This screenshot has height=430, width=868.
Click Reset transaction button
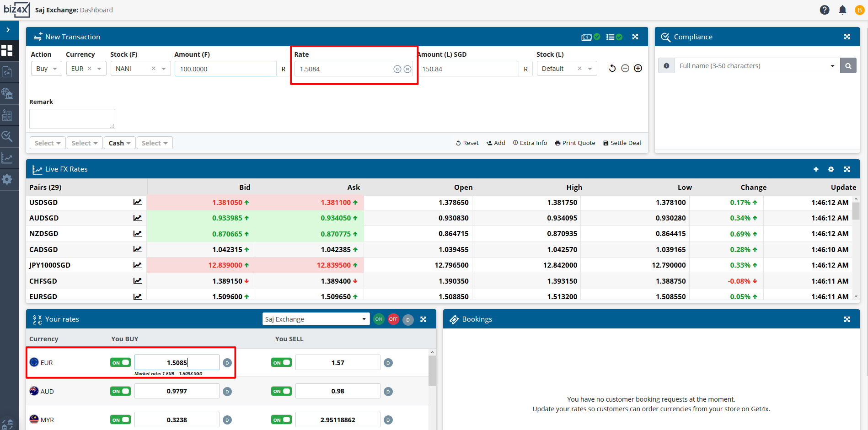[x=467, y=143]
